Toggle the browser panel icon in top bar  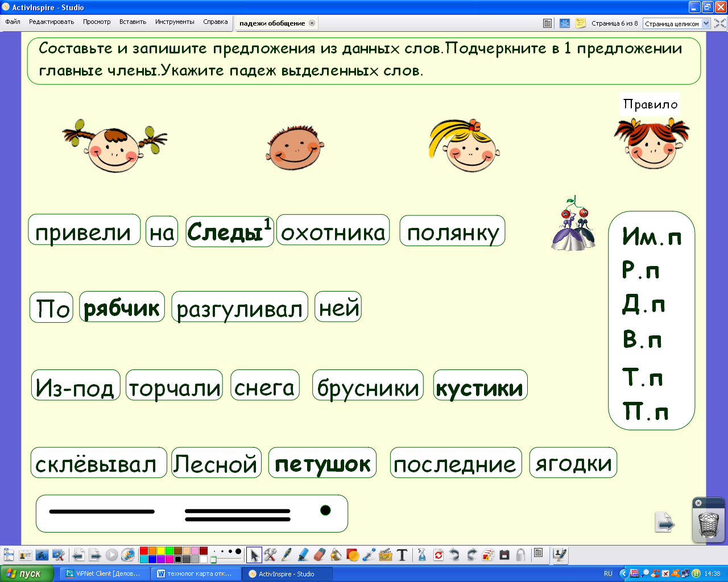click(x=547, y=23)
